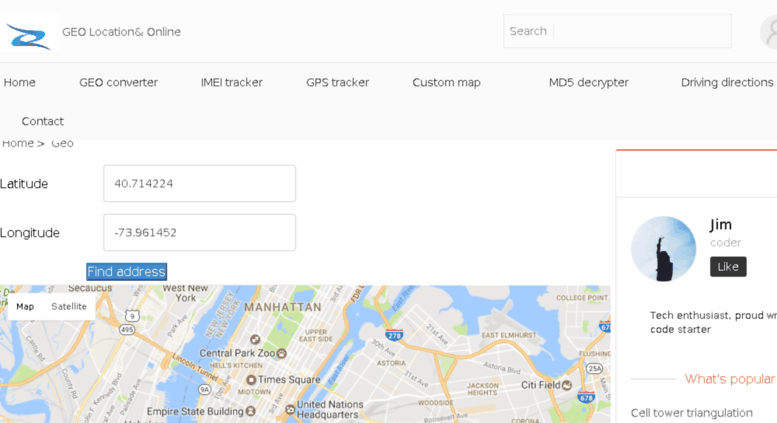Image resolution: width=777 pixels, height=423 pixels.
Task: Click Jim's profile name
Action: pos(721,225)
